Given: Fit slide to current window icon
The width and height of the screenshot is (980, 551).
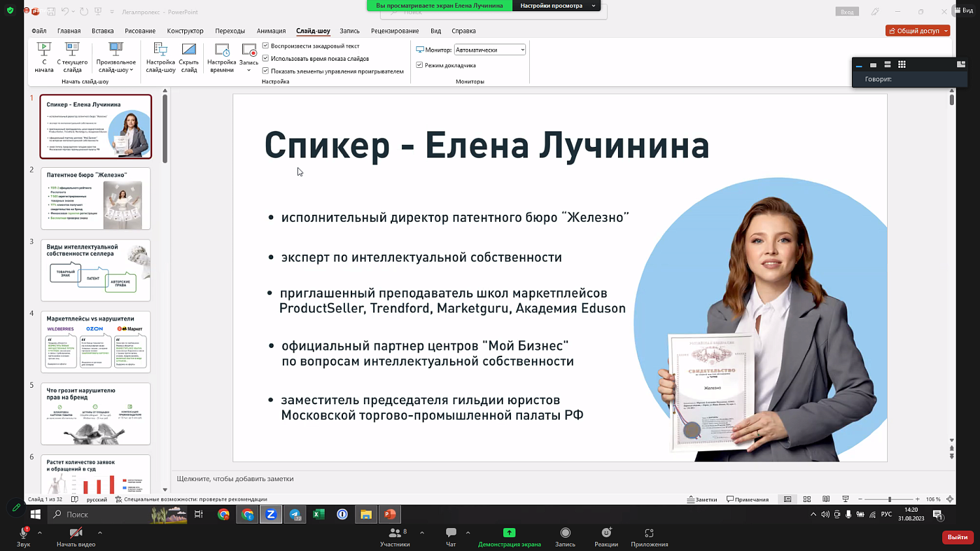Looking at the screenshot, I should coord(950,499).
